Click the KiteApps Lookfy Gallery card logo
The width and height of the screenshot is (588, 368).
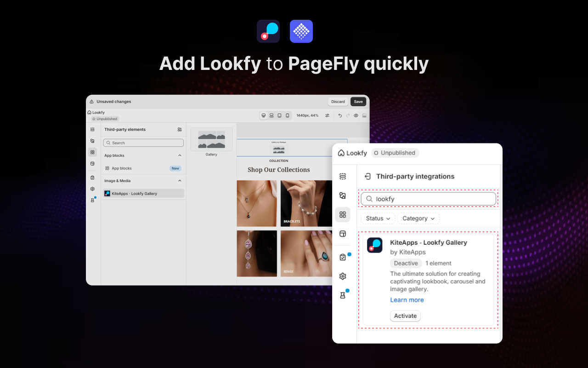tap(375, 245)
